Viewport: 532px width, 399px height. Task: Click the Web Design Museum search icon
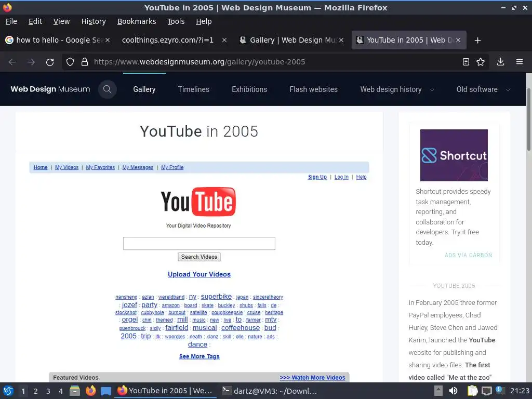pos(107,89)
